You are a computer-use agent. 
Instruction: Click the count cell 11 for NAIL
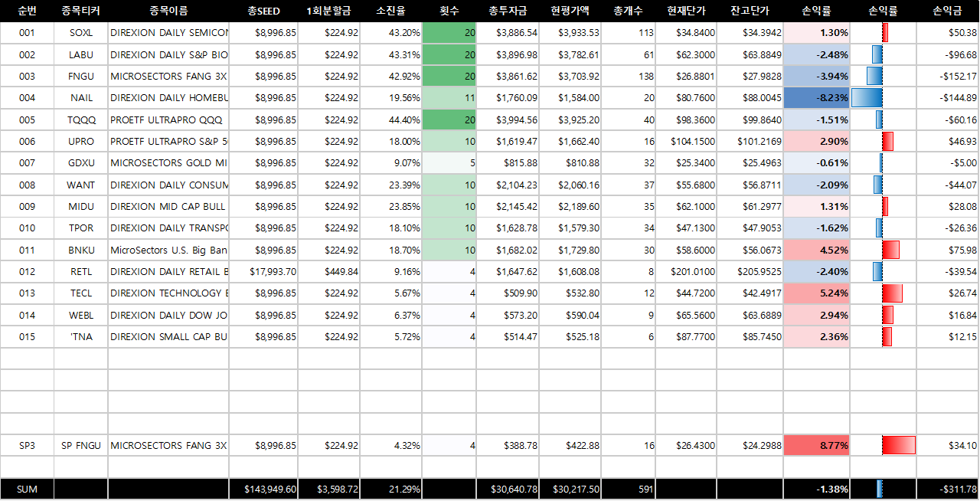(x=449, y=98)
